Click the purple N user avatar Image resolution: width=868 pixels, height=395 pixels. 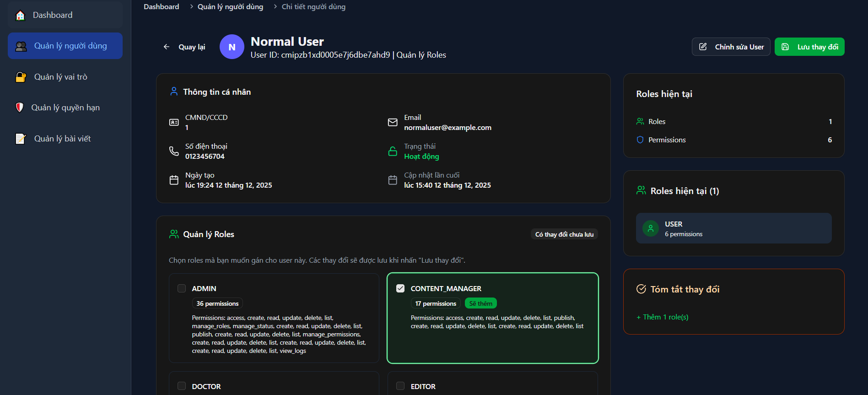point(232,47)
